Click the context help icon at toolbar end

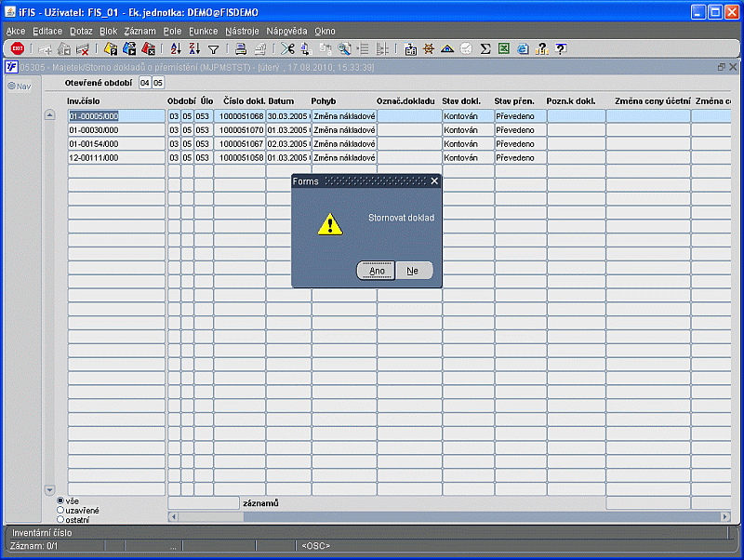[561, 48]
